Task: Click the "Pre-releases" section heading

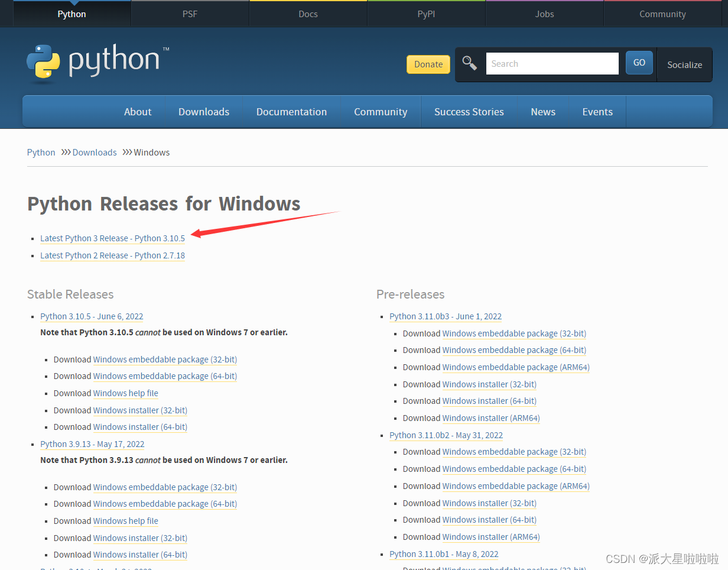Action: click(411, 294)
